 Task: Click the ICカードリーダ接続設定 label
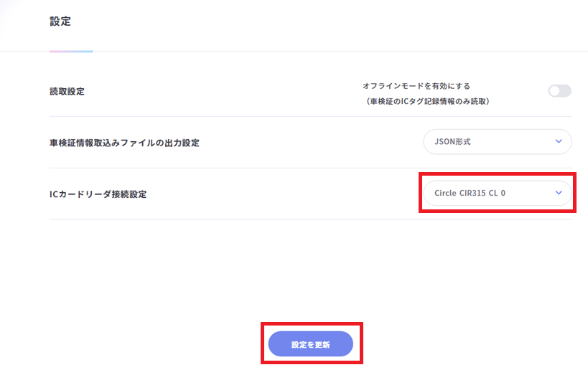[98, 194]
